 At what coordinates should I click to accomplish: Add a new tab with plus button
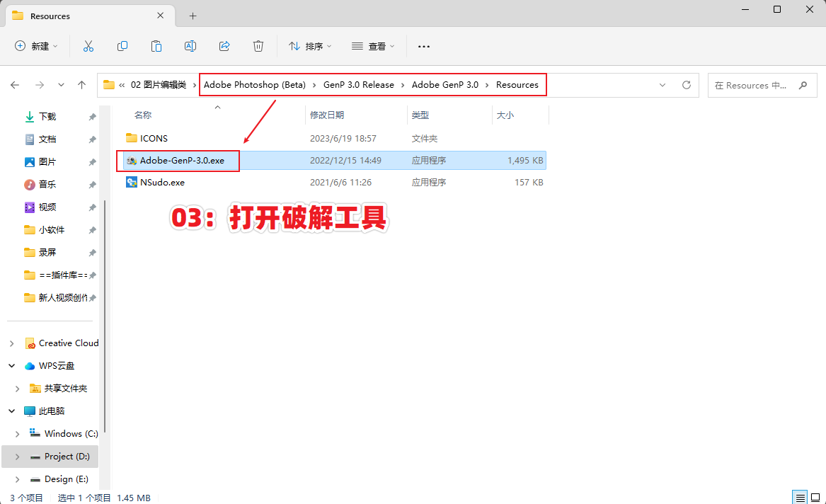193,16
